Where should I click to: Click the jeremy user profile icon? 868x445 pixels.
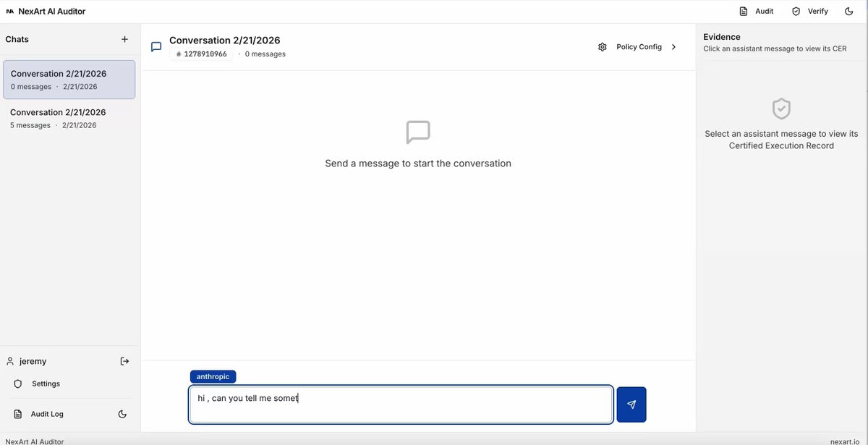click(10, 361)
